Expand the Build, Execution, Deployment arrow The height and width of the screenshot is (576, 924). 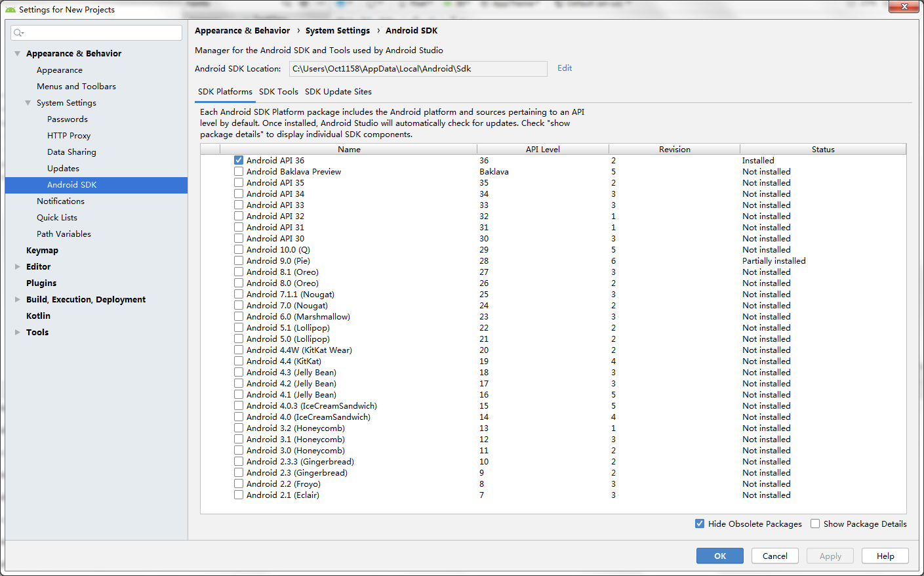[18, 300]
